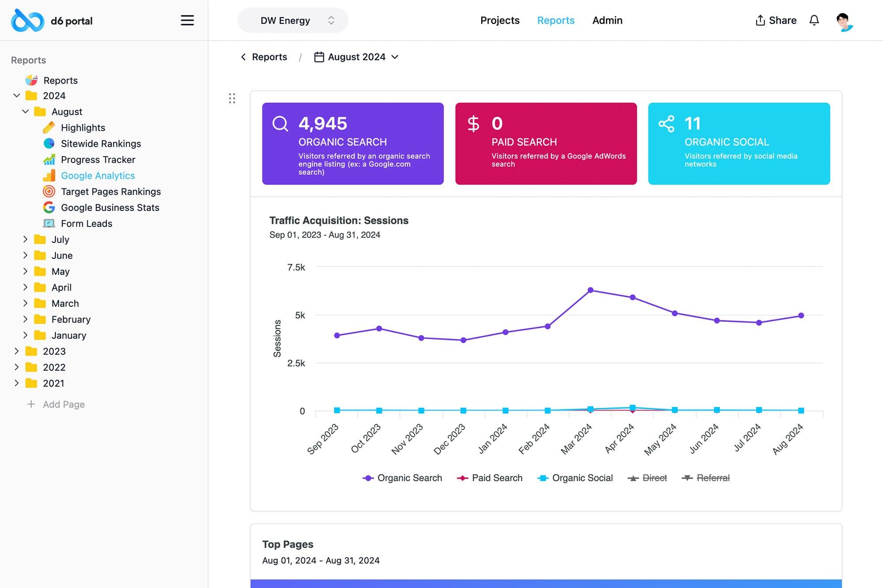The width and height of the screenshot is (883, 588).
Task: Click the d6 portal infinity logo
Action: pyautogui.click(x=27, y=20)
